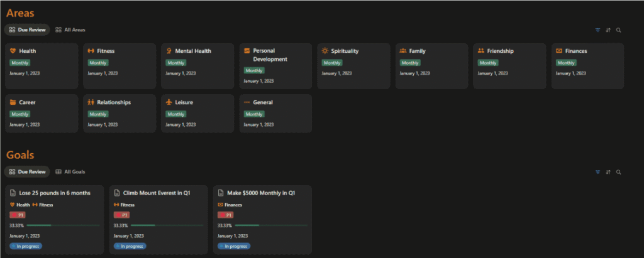Click In progress status on Make $5000 Monthly goal
Screen dimensions: 644x258
(234, 246)
